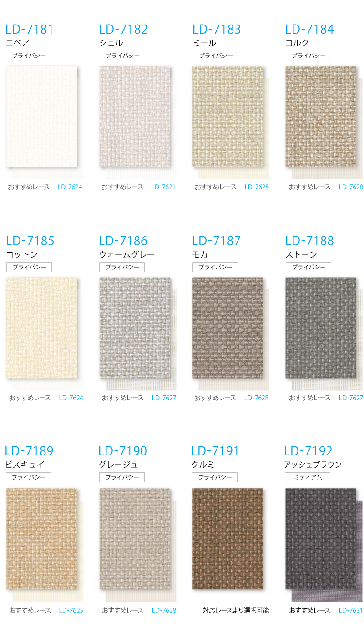Screen dimensions: 364x637
Task: Open recommended lace link LD-7621 under シェル
Action: tap(163, 187)
